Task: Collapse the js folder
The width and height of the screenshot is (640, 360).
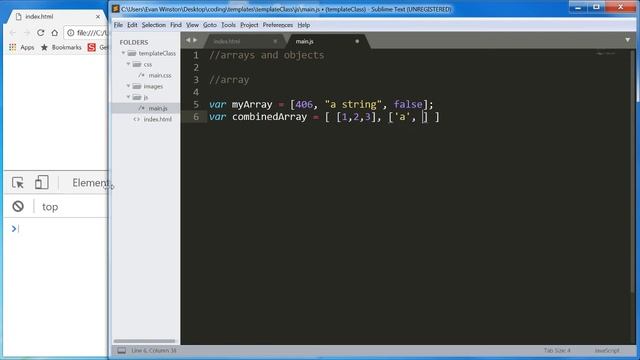Action: [x=128, y=97]
